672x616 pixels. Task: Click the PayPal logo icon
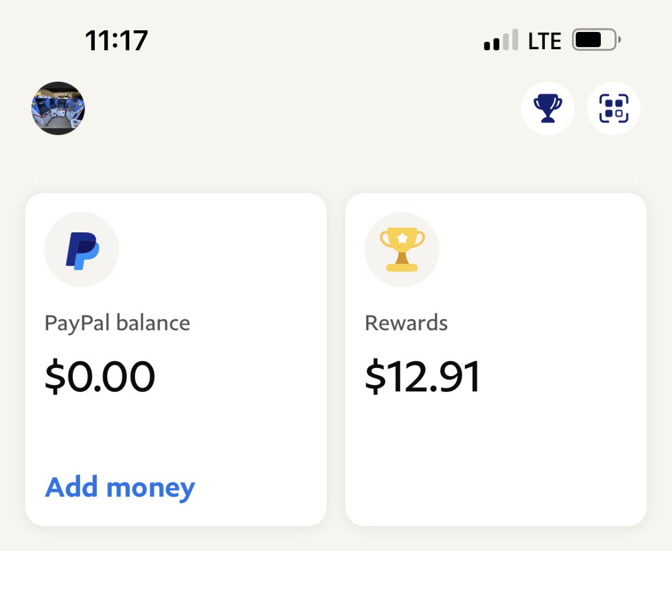82,250
